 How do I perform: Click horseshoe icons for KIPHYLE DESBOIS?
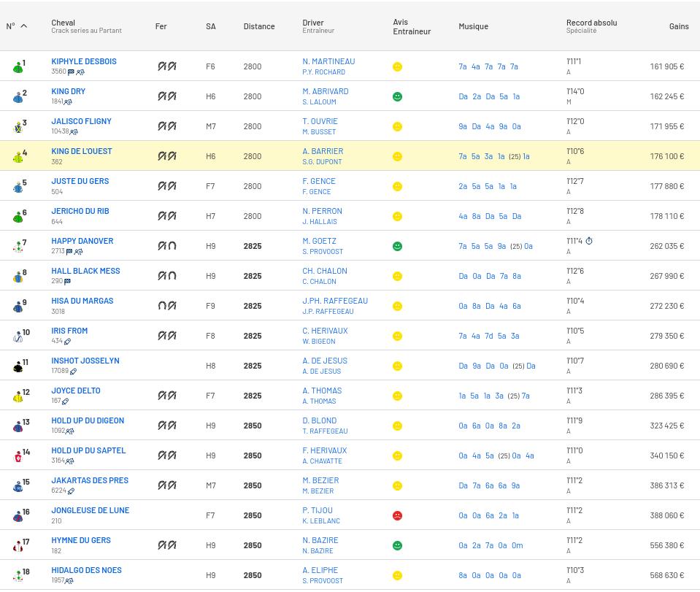167,66
